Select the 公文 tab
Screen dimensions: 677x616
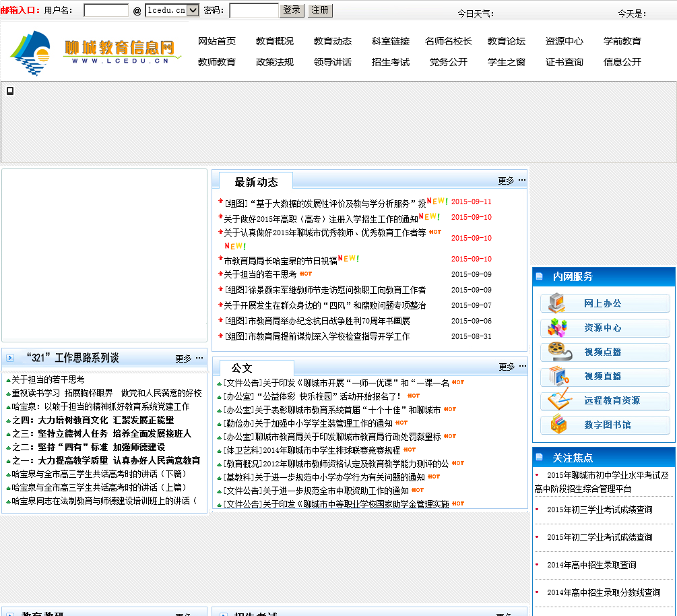(257, 367)
